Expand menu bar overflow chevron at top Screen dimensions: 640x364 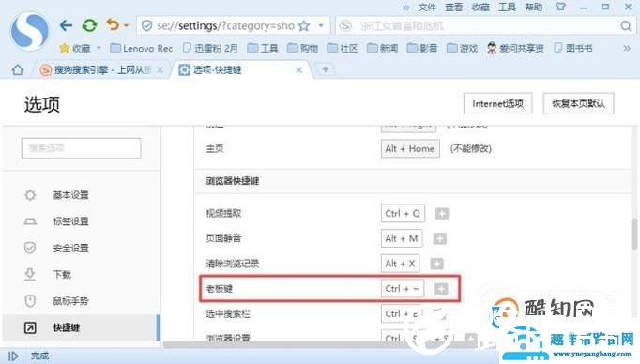(406, 8)
